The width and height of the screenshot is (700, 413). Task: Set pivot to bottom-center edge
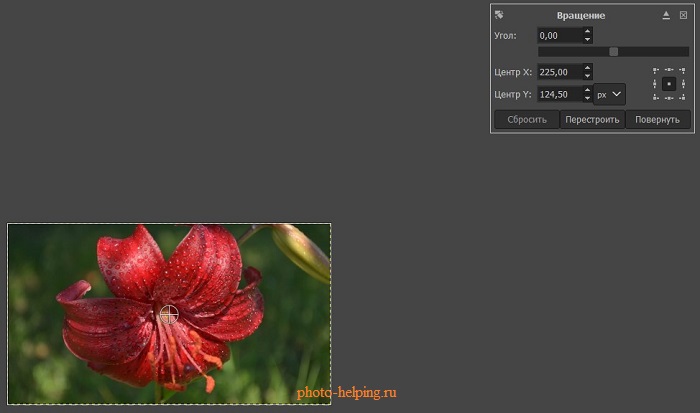pos(669,98)
